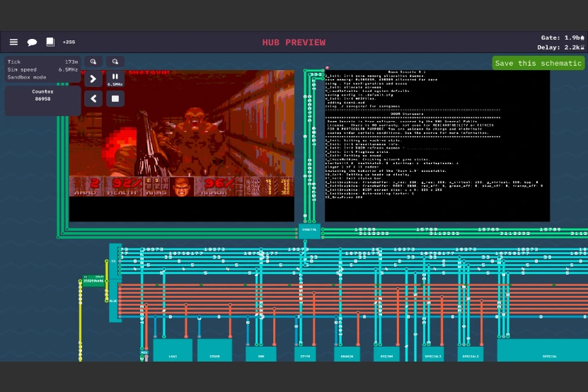This screenshot has width=588, height=392.
Task: Click the black console text output screen
Action: pos(437,146)
